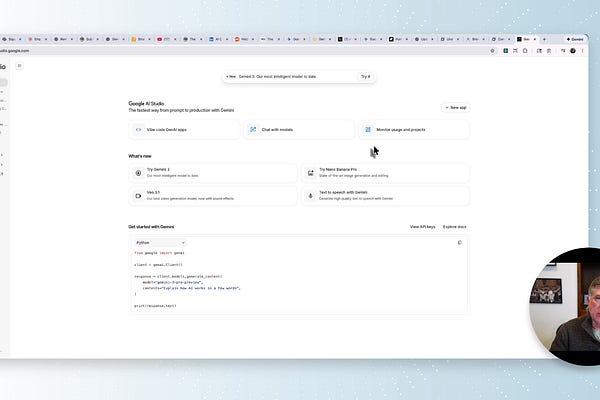Open Text to speech with Gemini card
600x400 pixels.
[385, 196]
